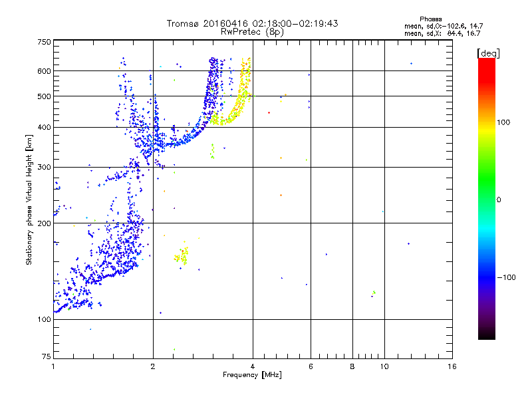532x399 pixels.
Task: Select the "Frequency [MHz]" axis title
Action: click(252, 375)
